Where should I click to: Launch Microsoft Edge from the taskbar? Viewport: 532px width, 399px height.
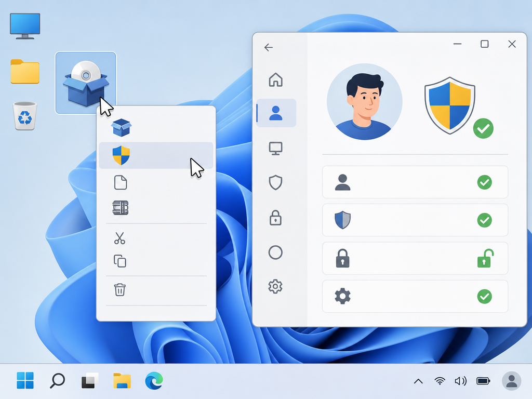click(x=154, y=381)
